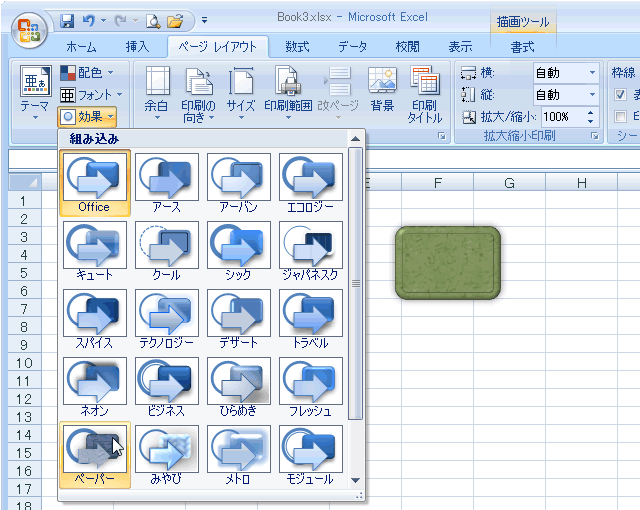Open print preview from quick access toolbar

pos(153,20)
